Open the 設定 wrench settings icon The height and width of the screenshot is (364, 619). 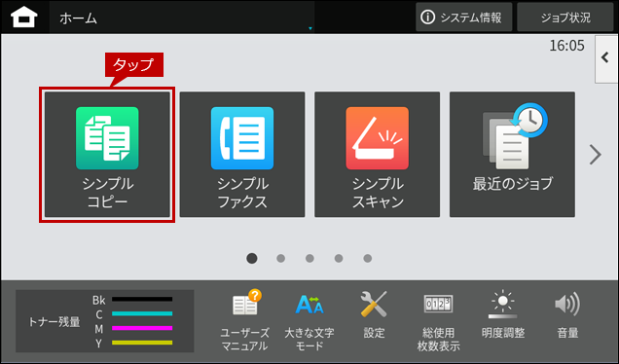374,315
